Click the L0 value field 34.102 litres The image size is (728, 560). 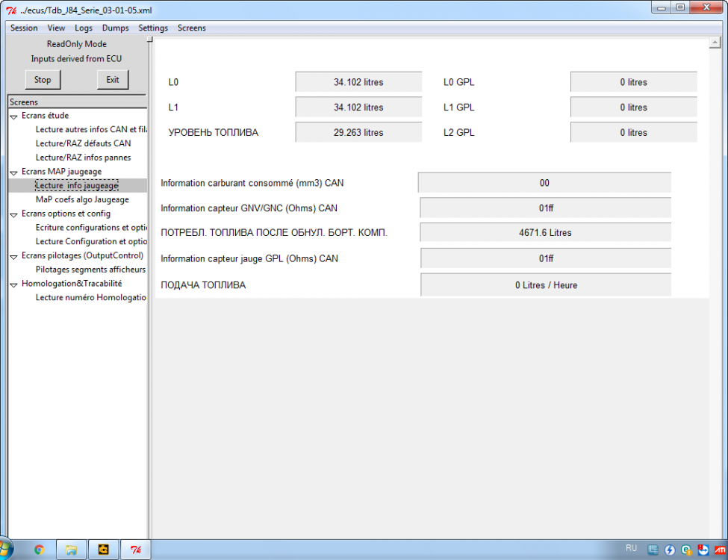[x=358, y=82]
